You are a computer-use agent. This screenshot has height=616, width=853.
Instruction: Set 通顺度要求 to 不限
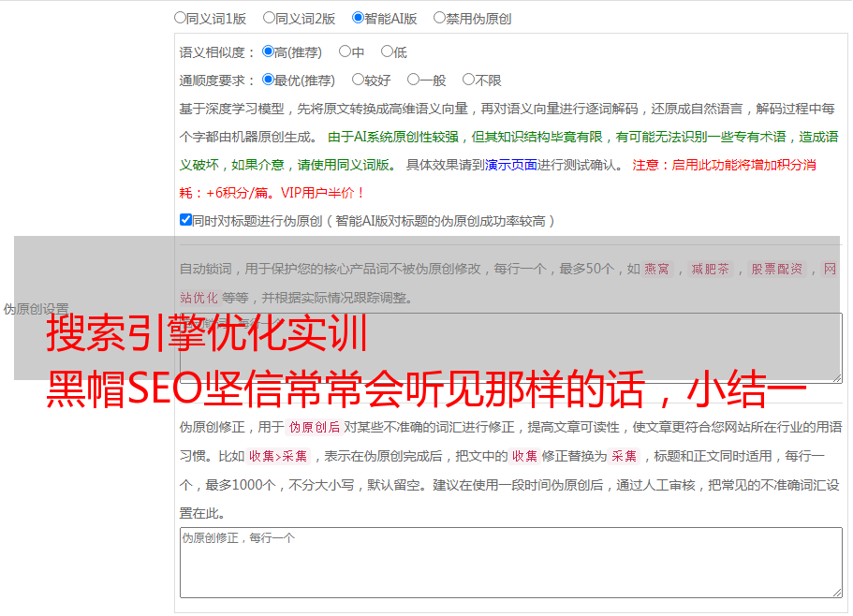pos(468,80)
